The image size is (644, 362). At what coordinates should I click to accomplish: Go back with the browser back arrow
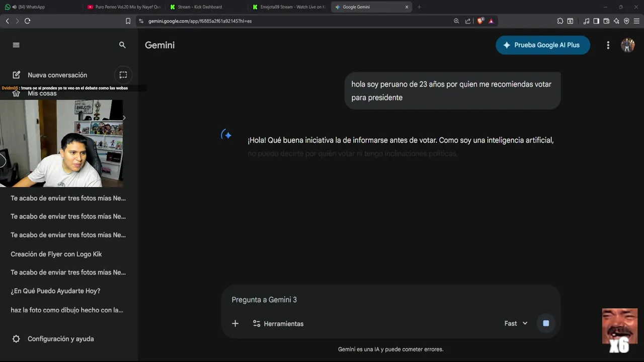(7, 21)
